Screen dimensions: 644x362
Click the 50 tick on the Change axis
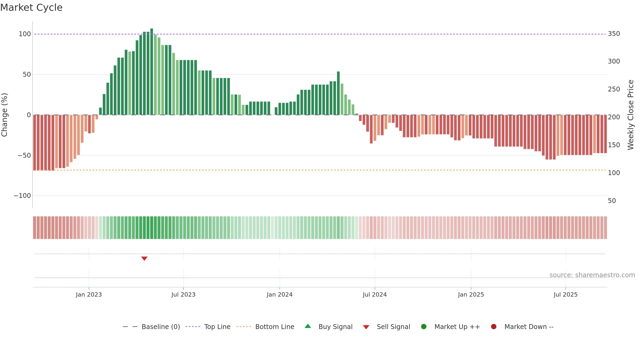coord(27,75)
